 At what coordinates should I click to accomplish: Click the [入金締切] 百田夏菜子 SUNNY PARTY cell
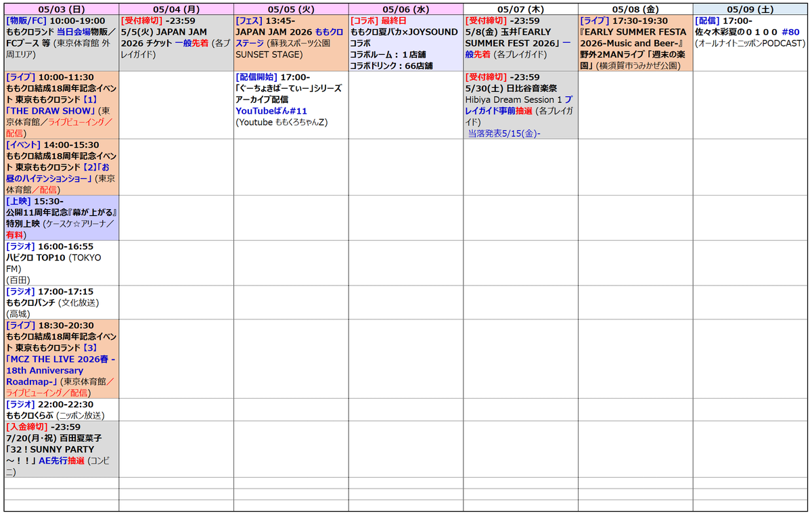pos(62,449)
